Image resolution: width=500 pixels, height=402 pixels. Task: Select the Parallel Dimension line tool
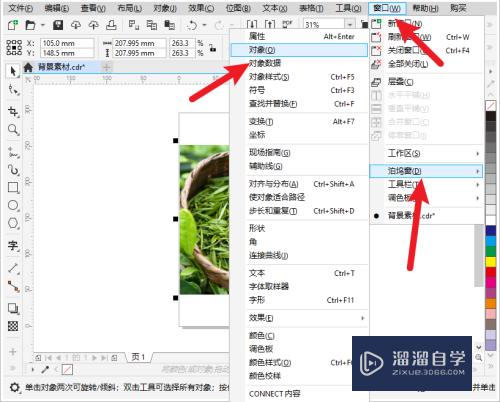13,268
